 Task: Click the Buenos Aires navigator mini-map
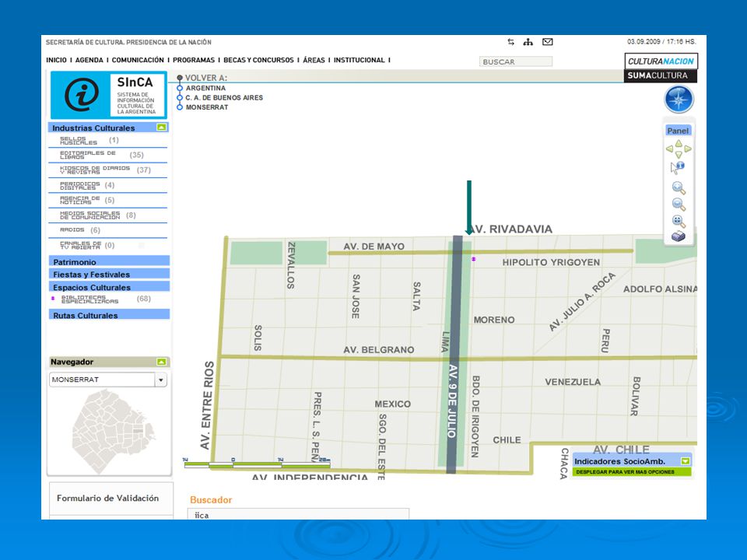coord(112,432)
